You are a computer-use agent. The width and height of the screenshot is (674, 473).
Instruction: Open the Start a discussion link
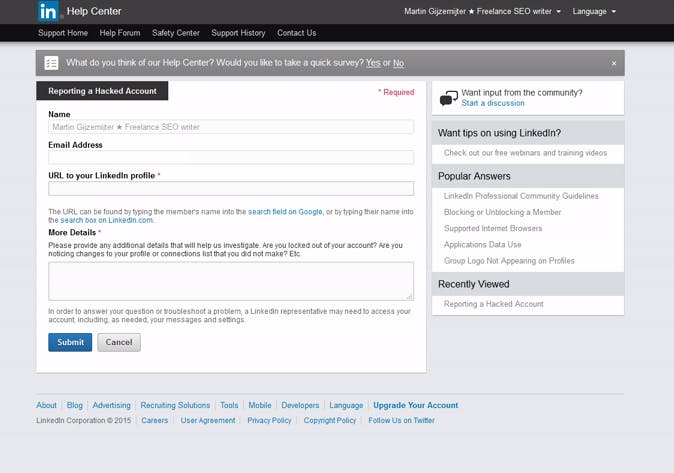pos(493,103)
